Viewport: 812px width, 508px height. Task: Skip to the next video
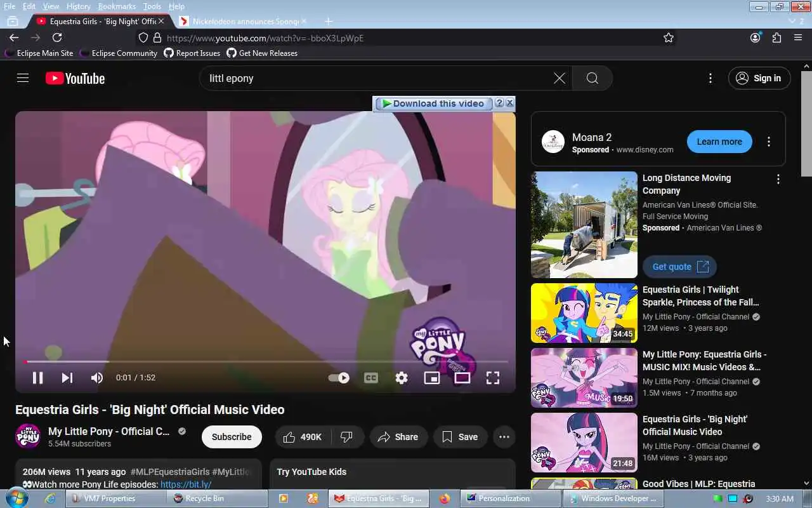coord(67,378)
